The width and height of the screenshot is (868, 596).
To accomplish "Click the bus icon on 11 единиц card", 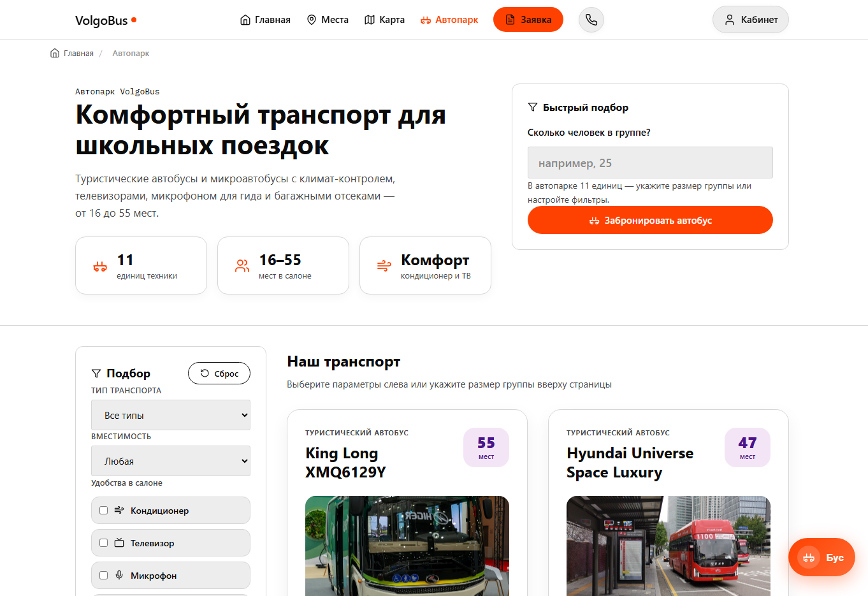I will (x=100, y=266).
